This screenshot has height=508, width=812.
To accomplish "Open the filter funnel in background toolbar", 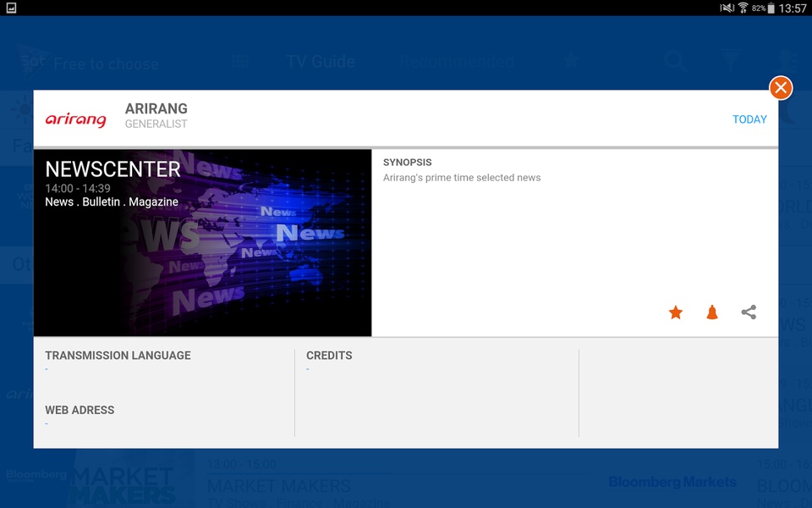I will tap(731, 61).
